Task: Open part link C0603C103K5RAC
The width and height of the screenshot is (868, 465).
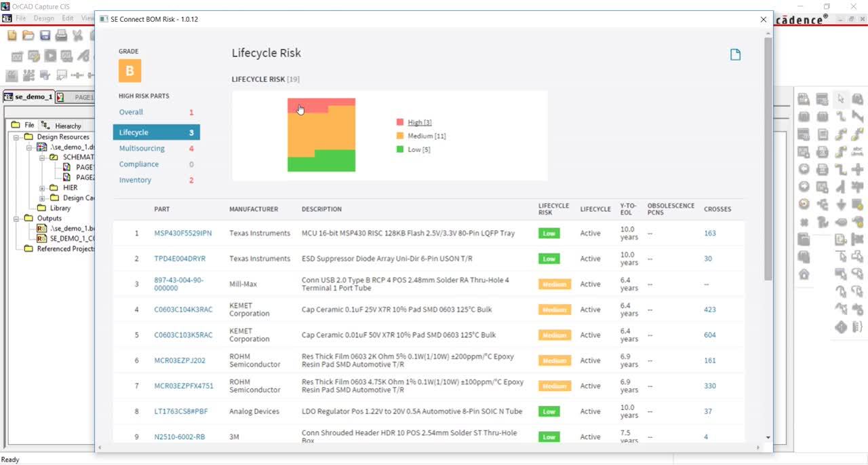Action: click(x=183, y=335)
